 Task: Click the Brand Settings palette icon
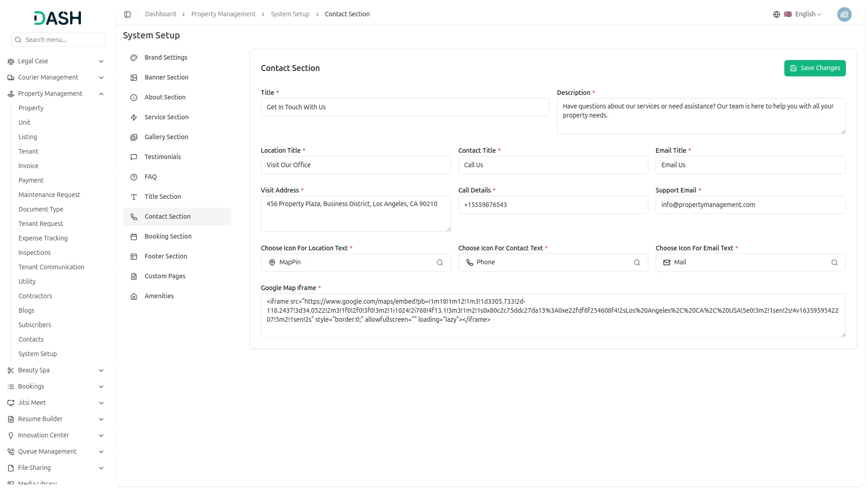[x=134, y=58]
